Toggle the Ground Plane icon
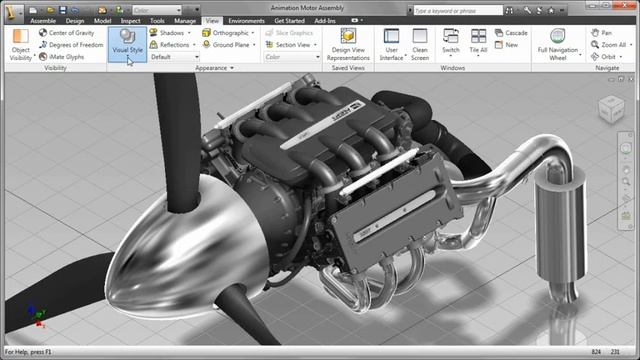Image resolution: width=640 pixels, height=360 pixels. [x=207, y=44]
